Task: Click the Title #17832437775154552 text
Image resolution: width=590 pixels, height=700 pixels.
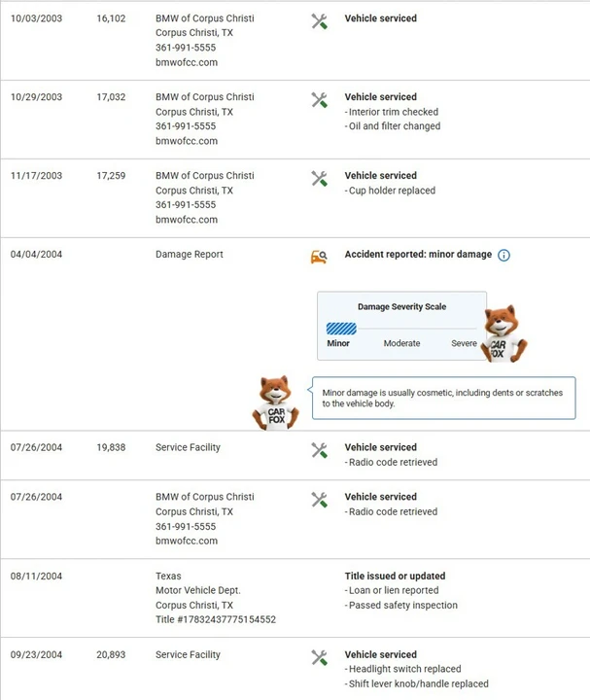Action: click(x=216, y=619)
